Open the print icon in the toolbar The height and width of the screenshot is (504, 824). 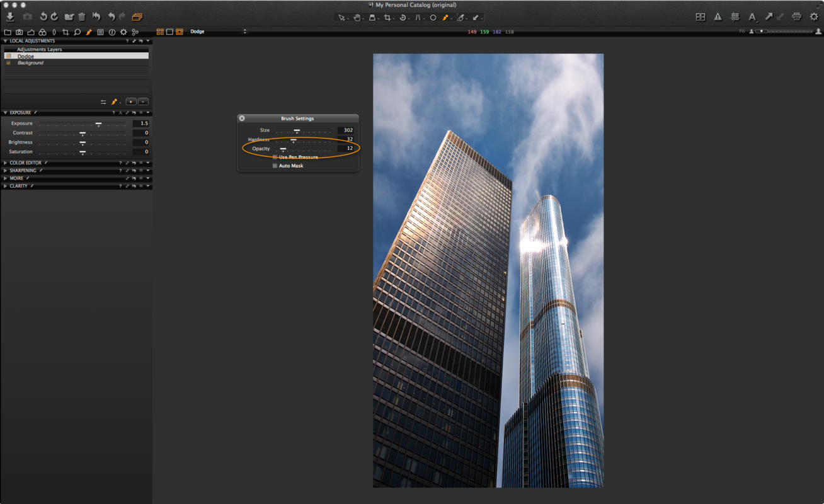(x=796, y=16)
